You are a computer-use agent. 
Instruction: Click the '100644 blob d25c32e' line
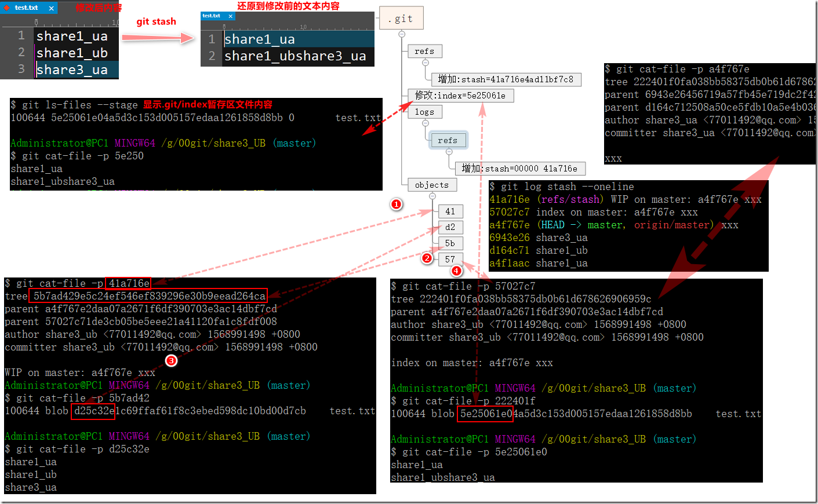click(x=190, y=411)
